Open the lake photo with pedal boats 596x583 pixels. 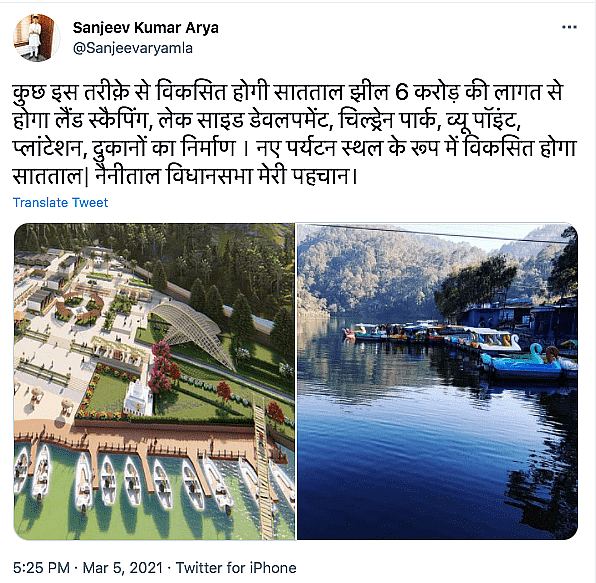point(437,381)
